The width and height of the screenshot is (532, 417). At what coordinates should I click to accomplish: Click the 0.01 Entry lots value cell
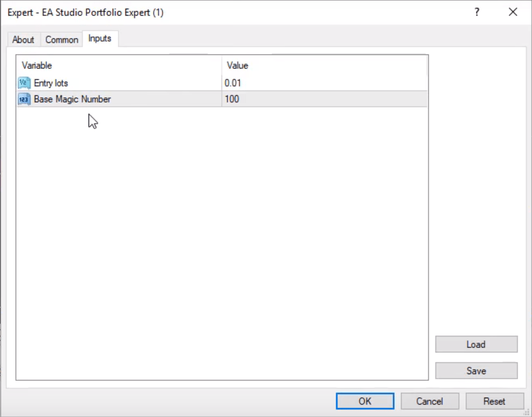pyautogui.click(x=233, y=83)
